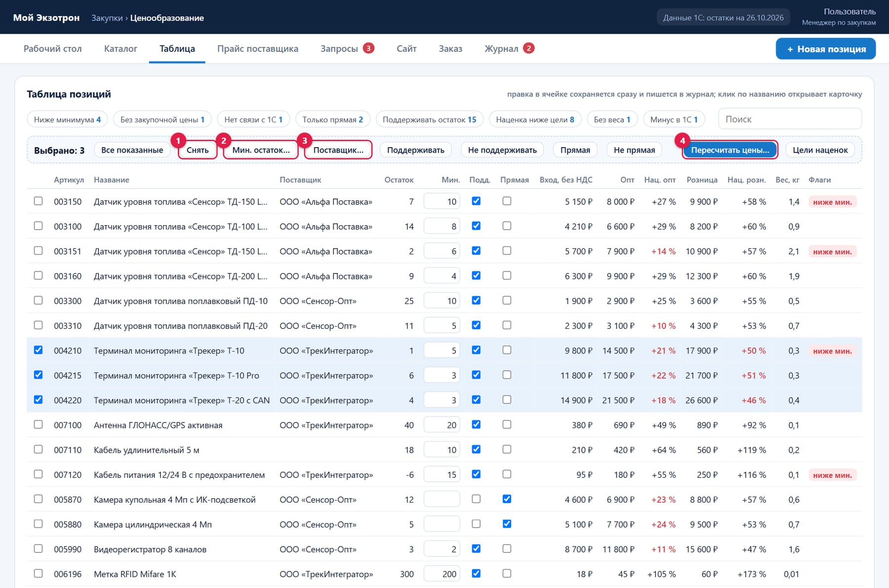Filter by Минус в 1С chip
Image resolution: width=889 pixels, height=588 pixels.
coord(674,119)
